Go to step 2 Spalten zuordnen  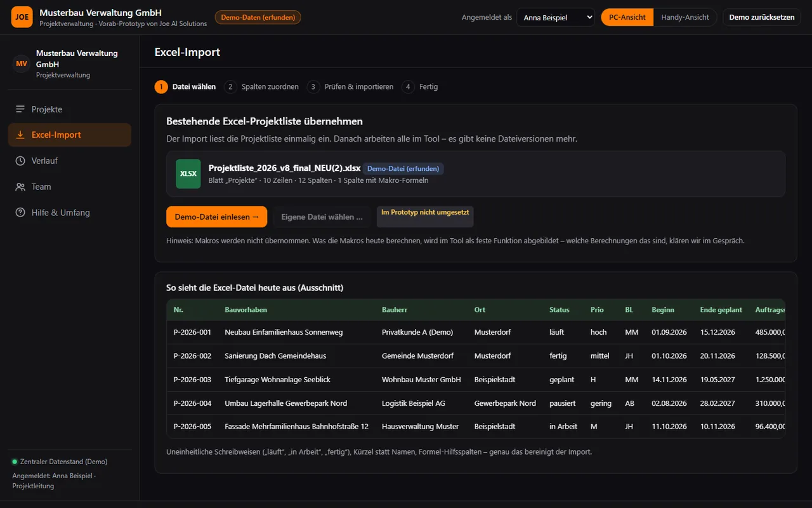[x=261, y=87]
